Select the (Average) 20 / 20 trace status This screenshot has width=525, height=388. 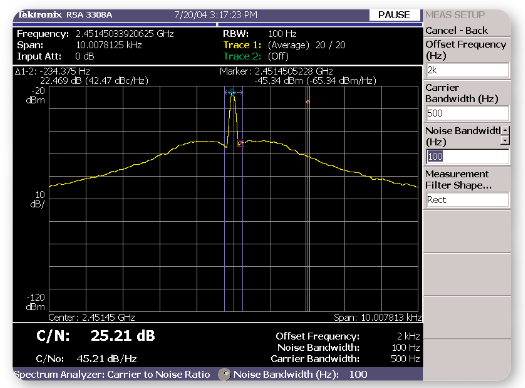click(x=306, y=45)
